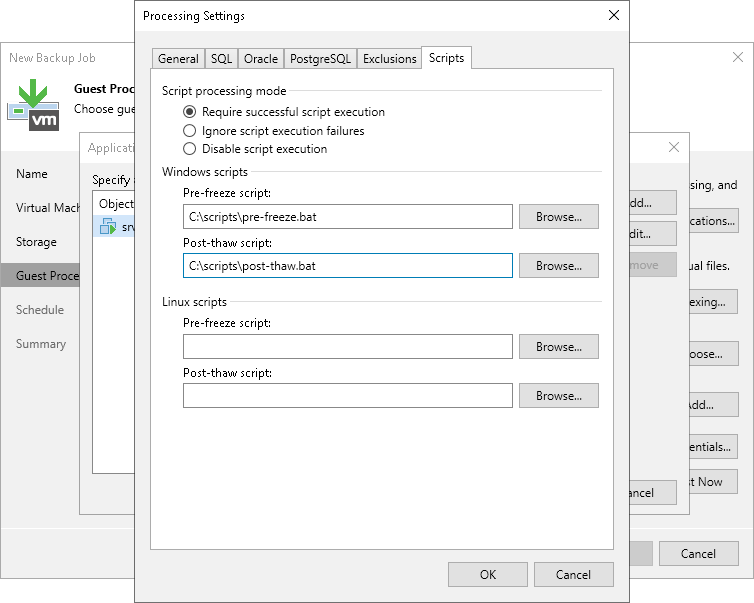This screenshot has width=754, height=603.
Task: Open the Exclusions tab
Action: 389,59
